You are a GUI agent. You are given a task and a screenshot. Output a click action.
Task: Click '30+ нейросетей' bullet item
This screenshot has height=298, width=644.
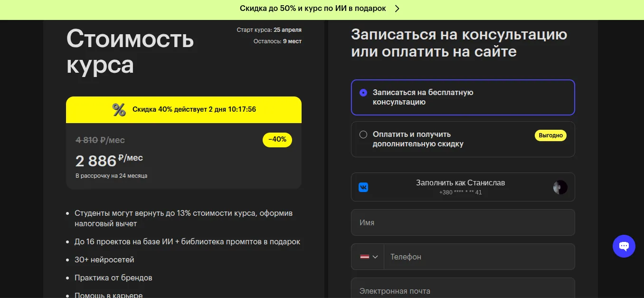tap(104, 260)
